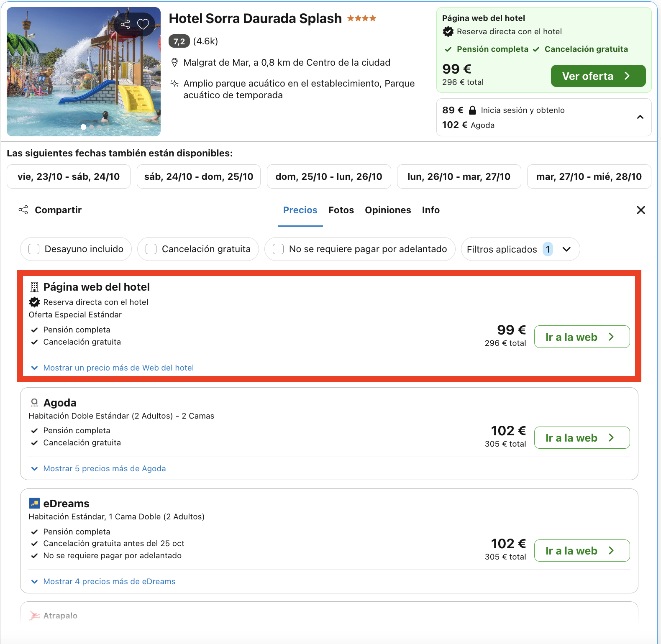Click the Hotel Sorra Daurada Splash title
Screen dimensions: 661x644
(255, 18)
